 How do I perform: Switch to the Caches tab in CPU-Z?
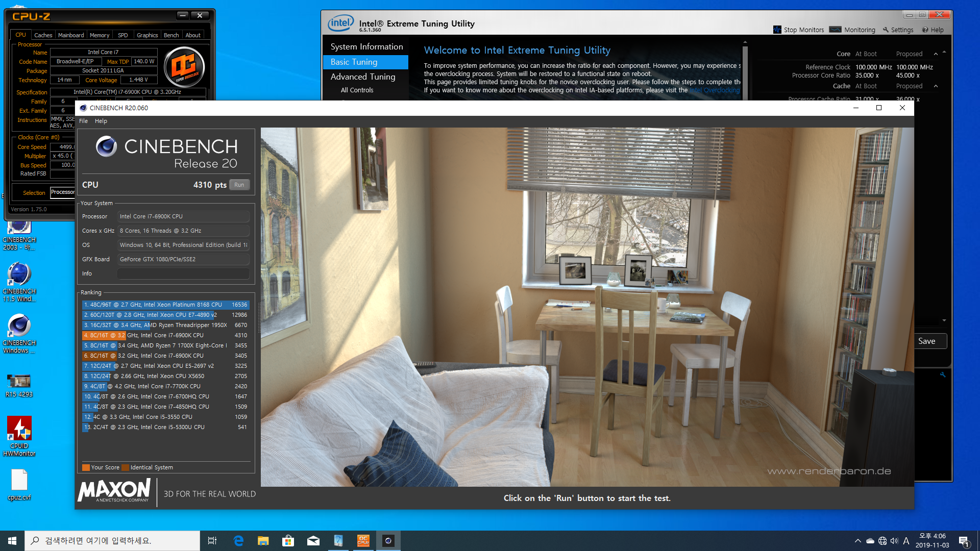tap(43, 35)
